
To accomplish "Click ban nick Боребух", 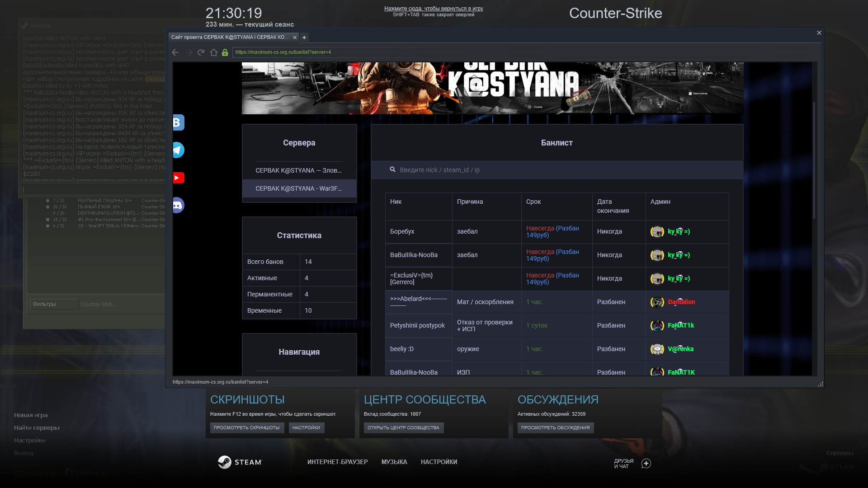I will (402, 231).
